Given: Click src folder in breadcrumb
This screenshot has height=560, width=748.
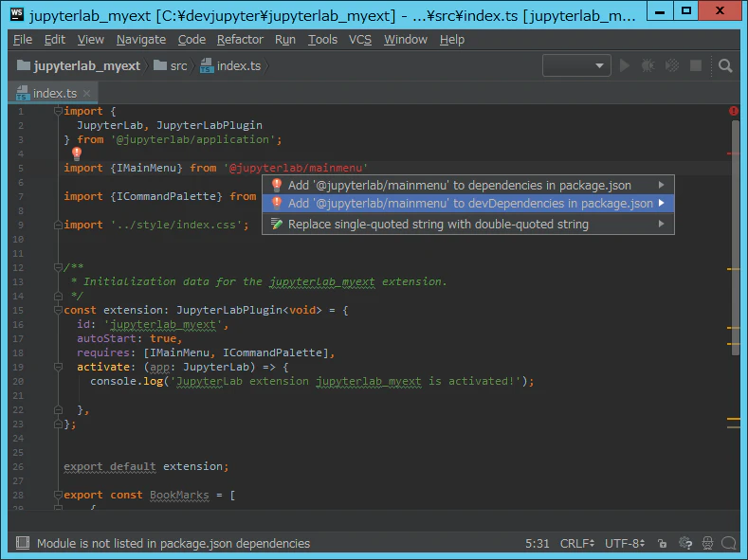Looking at the screenshot, I should pyautogui.click(x=171, y=65).
